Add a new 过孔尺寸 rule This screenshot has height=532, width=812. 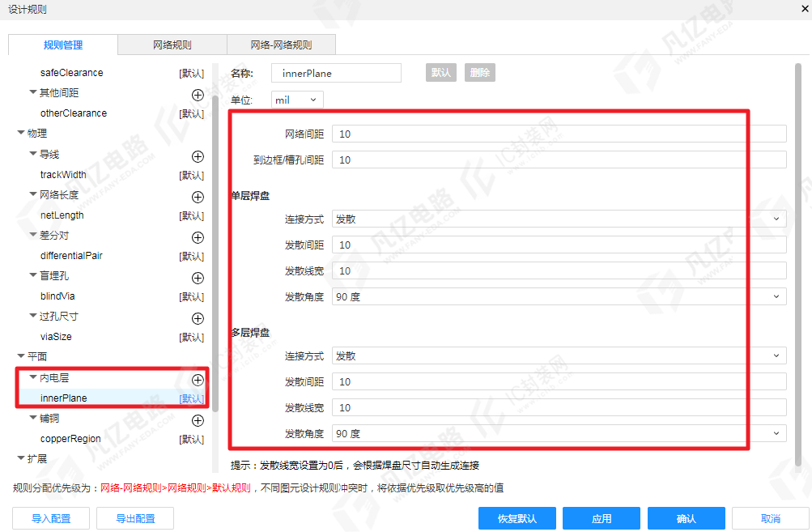coord(198,318)
